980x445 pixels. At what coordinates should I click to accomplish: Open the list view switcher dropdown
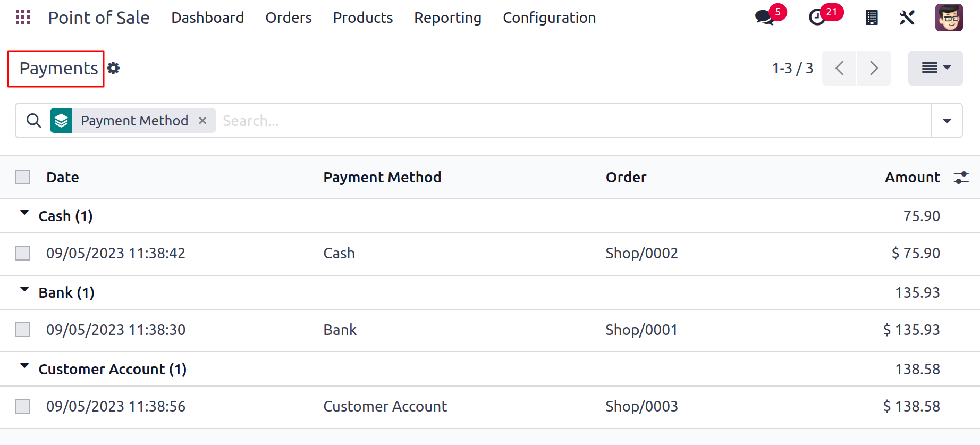935,68
